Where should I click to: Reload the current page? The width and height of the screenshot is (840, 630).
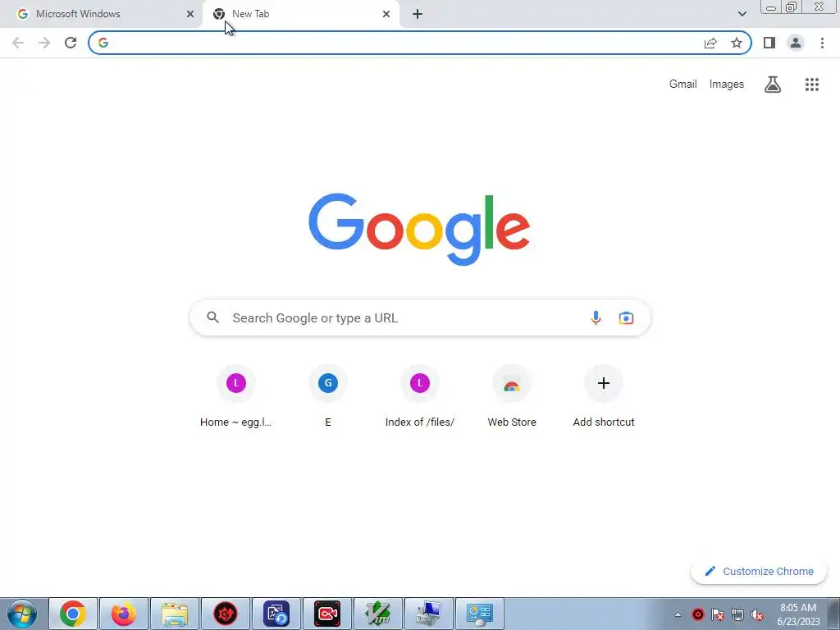coord(71,43)
